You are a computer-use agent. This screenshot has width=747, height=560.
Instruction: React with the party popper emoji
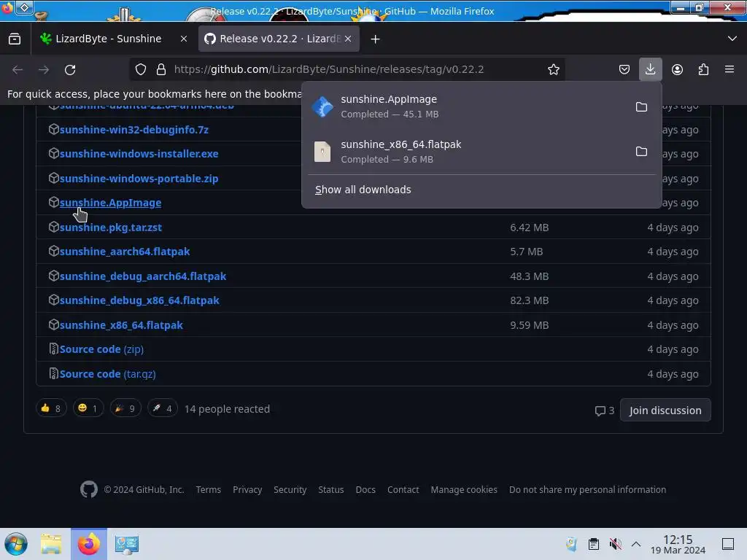[x=125, y=408]
